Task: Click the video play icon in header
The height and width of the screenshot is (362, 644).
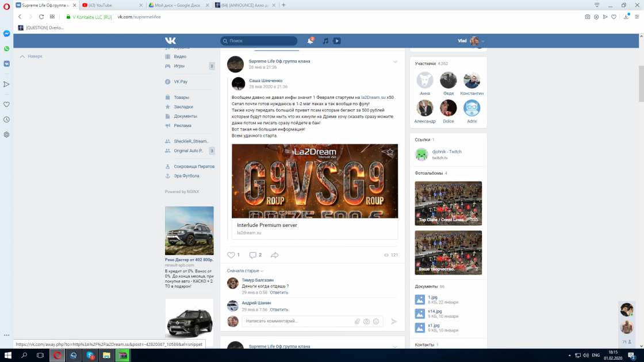Action: (x=337, y=41)
